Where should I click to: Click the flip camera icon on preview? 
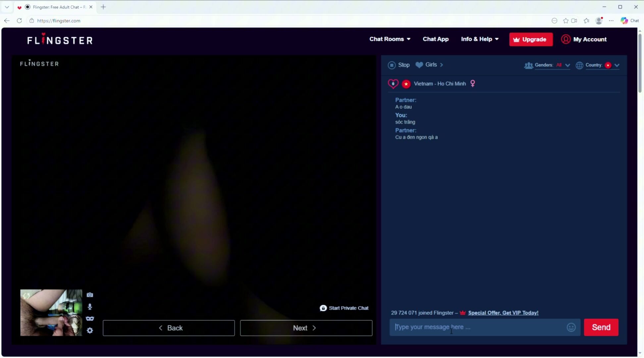(27, 296)
